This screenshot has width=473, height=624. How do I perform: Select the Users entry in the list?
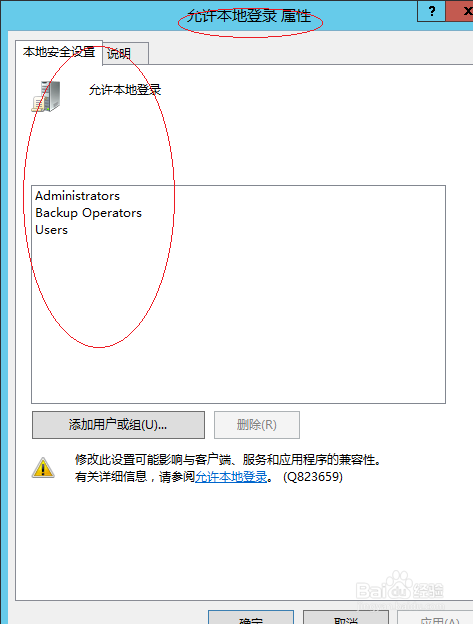point(51,230)
